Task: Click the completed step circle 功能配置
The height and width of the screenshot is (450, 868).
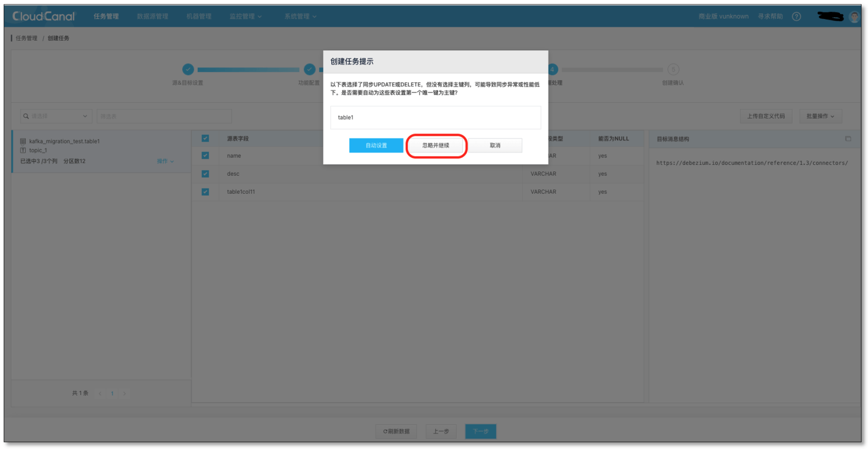Action: pos(309,69)
